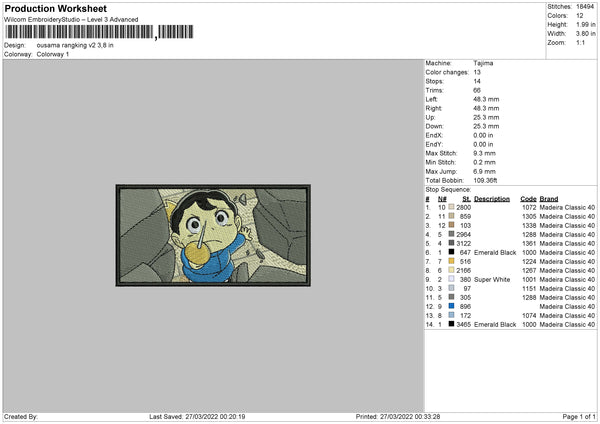The image size is (600, 424).
Task: Click the brown swatch in stop row 3
Action: click(451, 225)
